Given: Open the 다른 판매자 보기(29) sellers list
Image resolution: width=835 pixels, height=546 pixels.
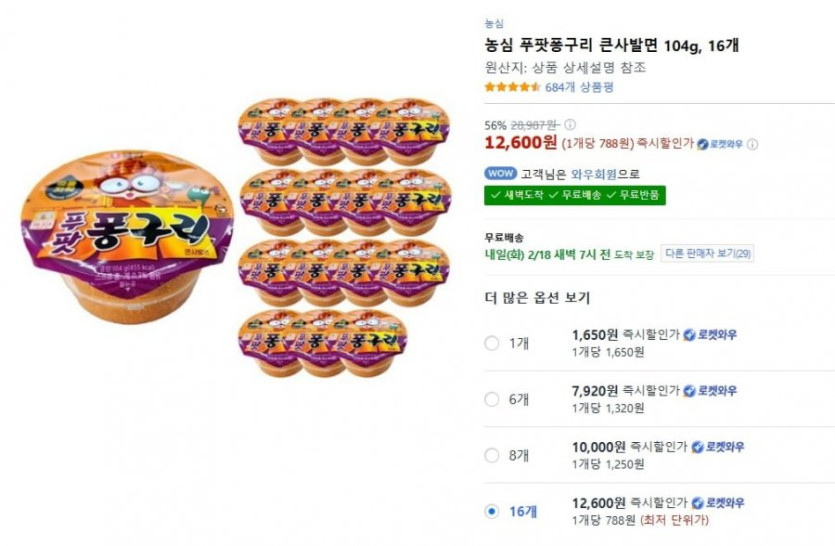Looking at the screenshot, I should (708, 254).
